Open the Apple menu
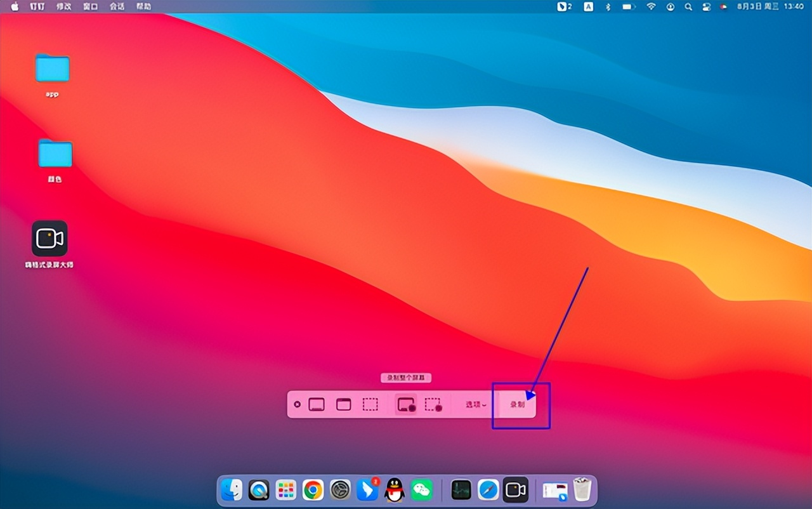This screenshot has width=812, height=509. point(14,6)
